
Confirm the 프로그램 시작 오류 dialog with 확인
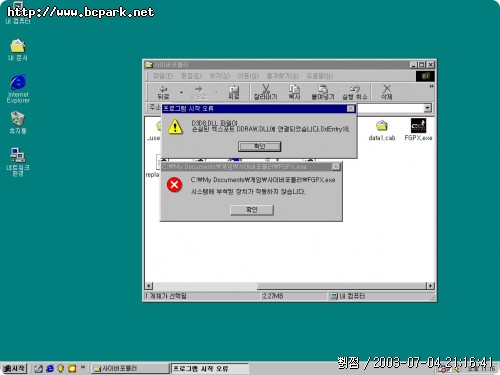[260, 146]
